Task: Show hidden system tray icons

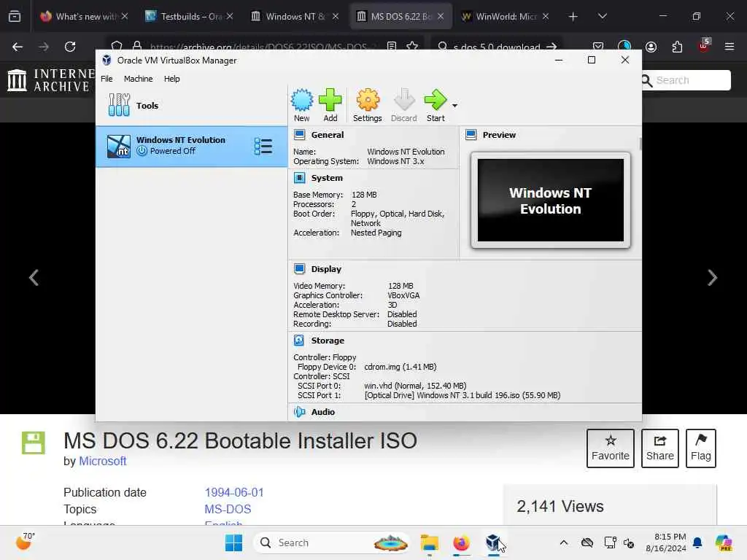Action: coord(564,542)
